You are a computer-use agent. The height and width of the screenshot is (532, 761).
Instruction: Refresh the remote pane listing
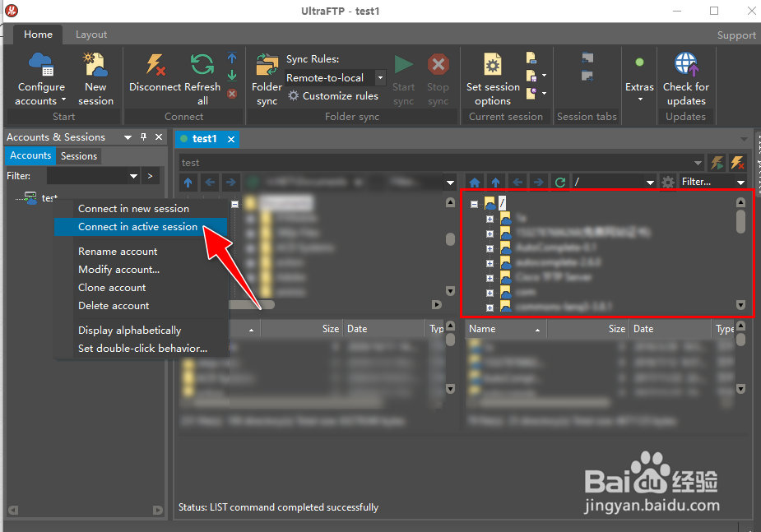point(560,183)
